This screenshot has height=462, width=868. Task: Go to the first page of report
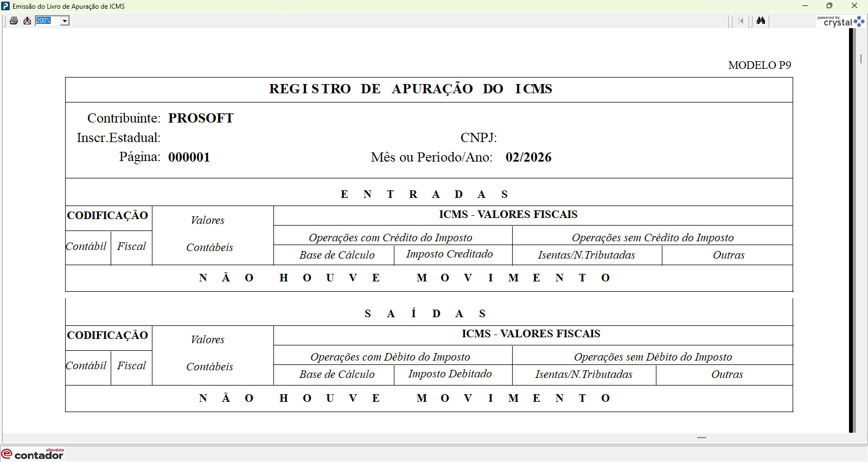(741, 21)
